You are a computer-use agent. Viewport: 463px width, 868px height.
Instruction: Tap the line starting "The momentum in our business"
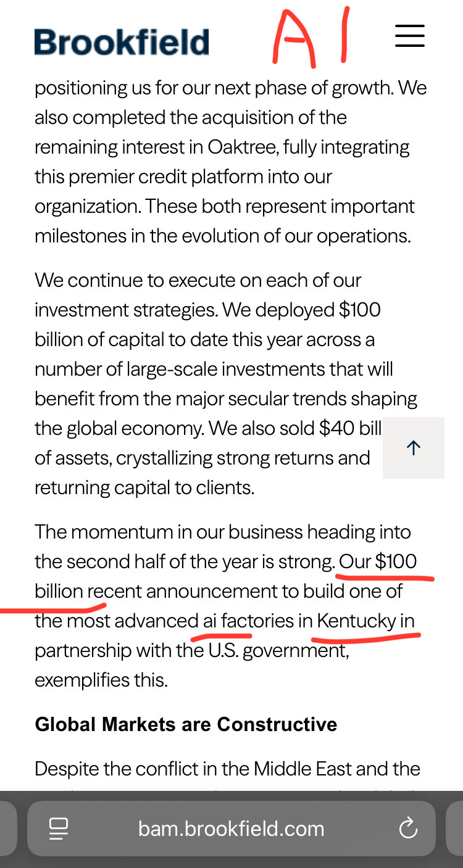pyautogui.click(x=223, y=532)
